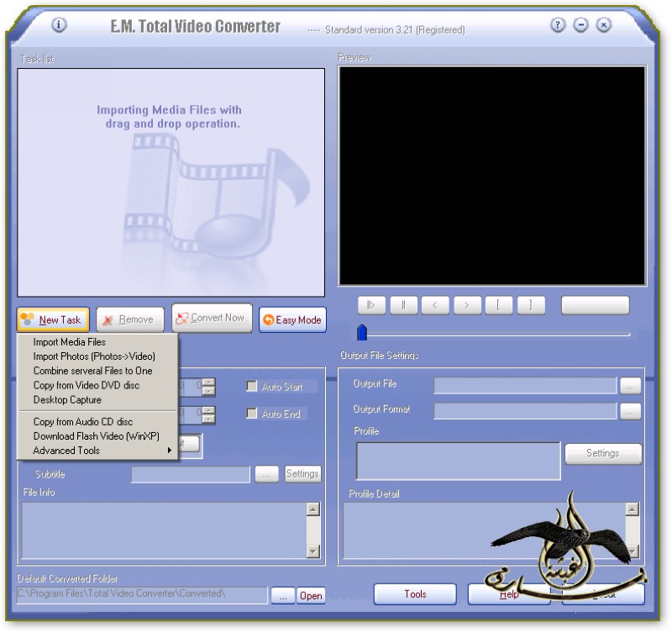Click the New Task button
672x633 pixels.
point(53,319)
